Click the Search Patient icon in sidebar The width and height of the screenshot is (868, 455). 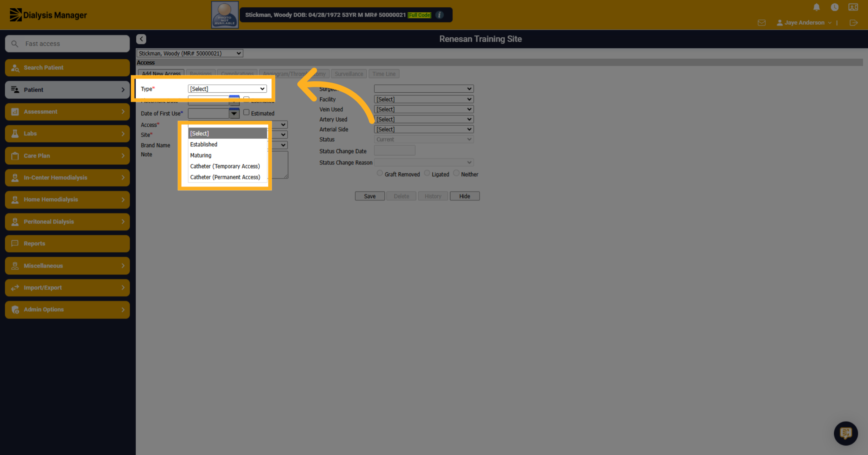pos(15,68)
